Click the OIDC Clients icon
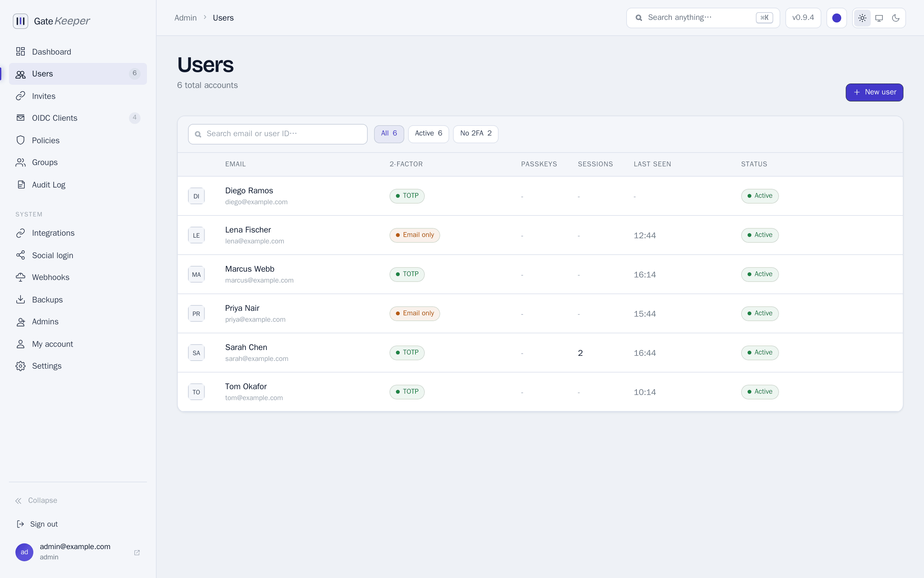Viewport: 924px width, 578px height. [21, 118]
